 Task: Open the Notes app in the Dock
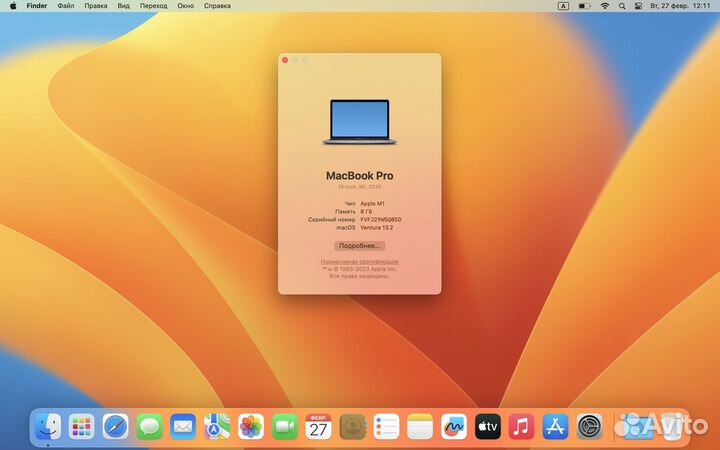click(x=420, y=427)
